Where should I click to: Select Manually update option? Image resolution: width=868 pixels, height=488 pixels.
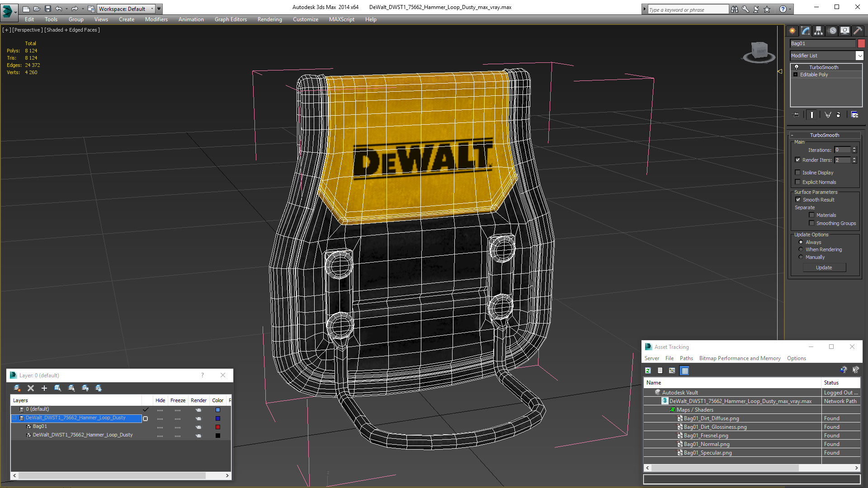pyautogui.click(x=801, y=257)
